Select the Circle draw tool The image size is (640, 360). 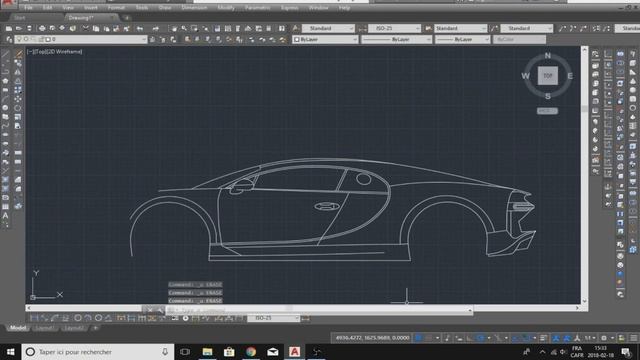5,108
